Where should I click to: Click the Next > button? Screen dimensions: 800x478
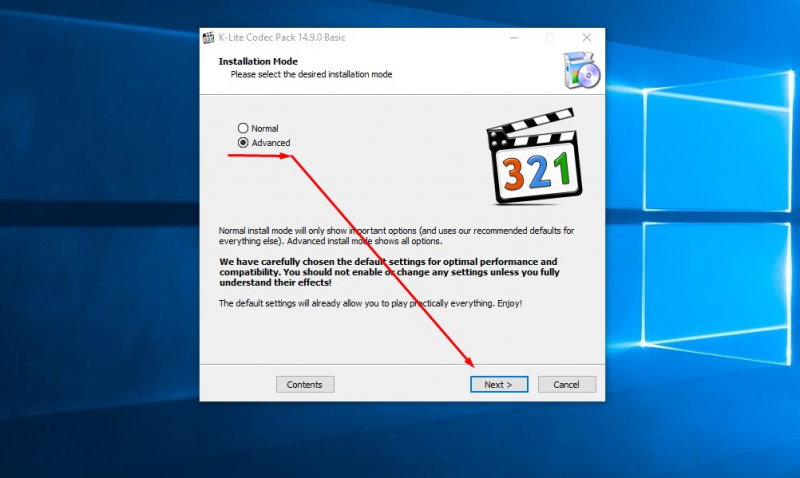coord(499,384)
